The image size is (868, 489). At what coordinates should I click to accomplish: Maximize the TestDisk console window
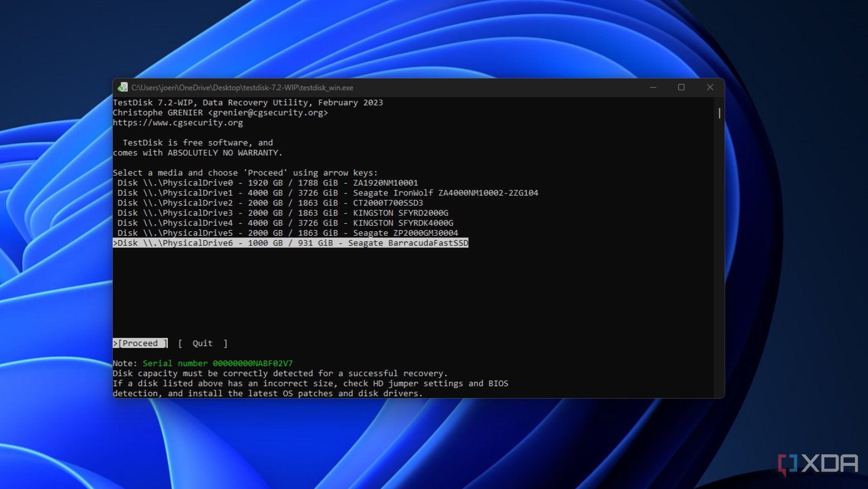681,87
